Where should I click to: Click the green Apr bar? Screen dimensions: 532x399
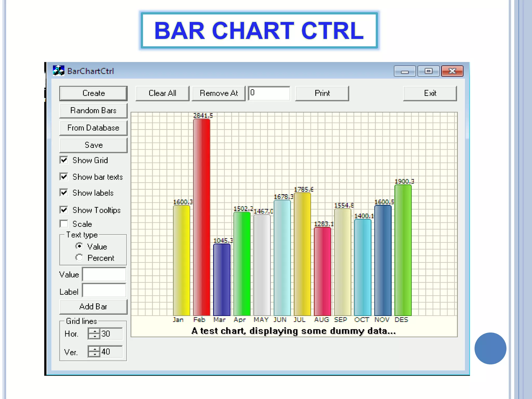(x=242, y=264)
